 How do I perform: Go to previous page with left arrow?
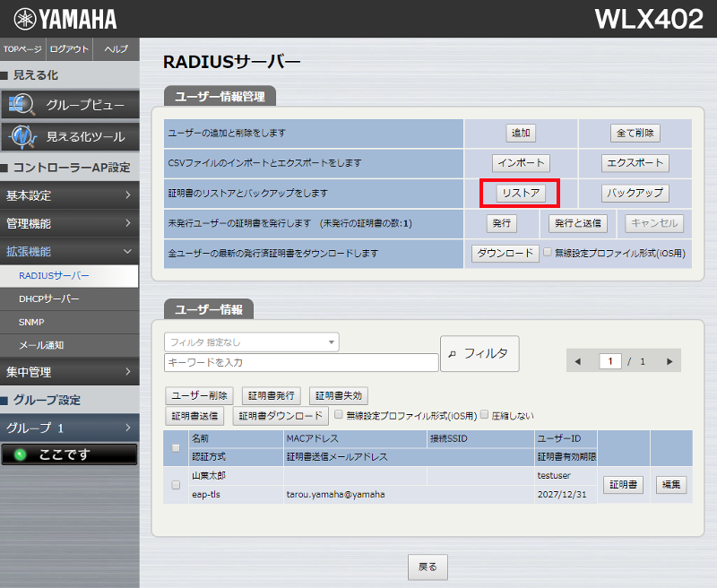[x=577, y=361]
